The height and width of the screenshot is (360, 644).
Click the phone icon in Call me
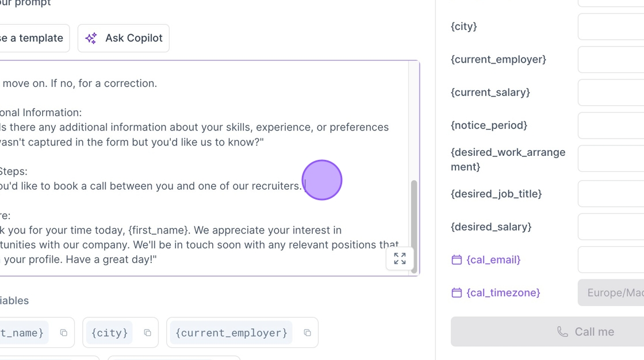click(562, 332)
